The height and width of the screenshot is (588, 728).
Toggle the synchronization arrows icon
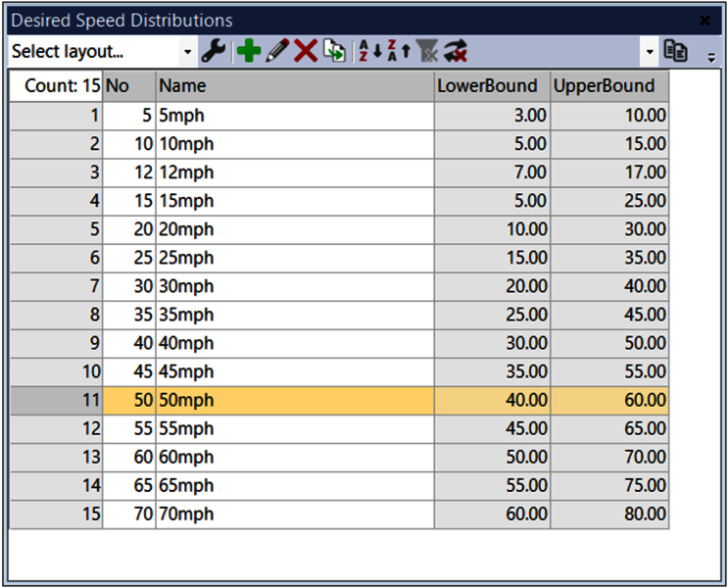tap(455, 51)
